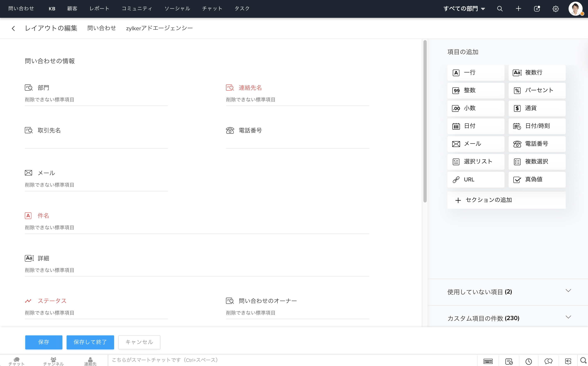Click the plus add icon in top bar
Screen dimensions: 588x366
pyautogui.click(x=518, y=9)
